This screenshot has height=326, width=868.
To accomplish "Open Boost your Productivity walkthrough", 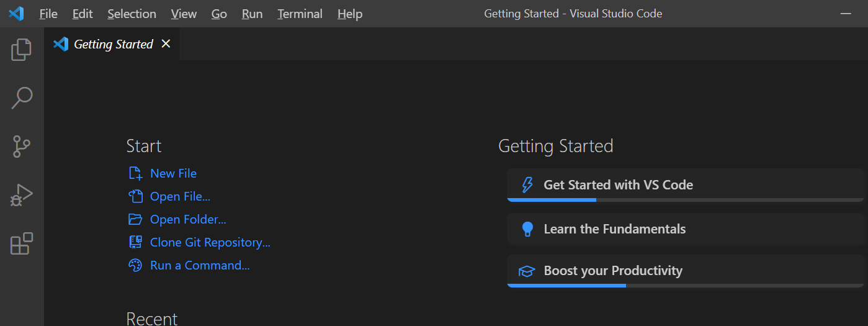I will pos(686,271).
